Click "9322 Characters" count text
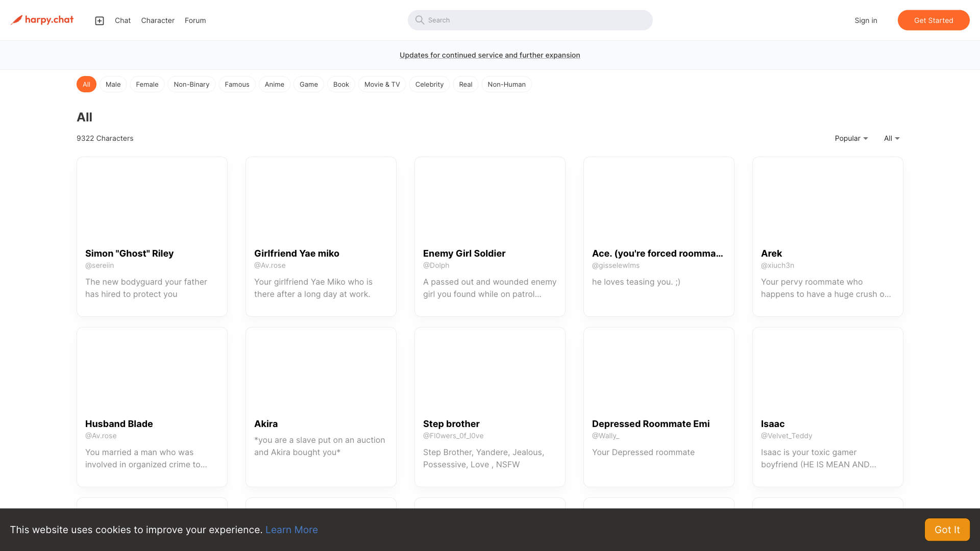Image resolution: width=980 pixels, height=551 pixels. 105,138
